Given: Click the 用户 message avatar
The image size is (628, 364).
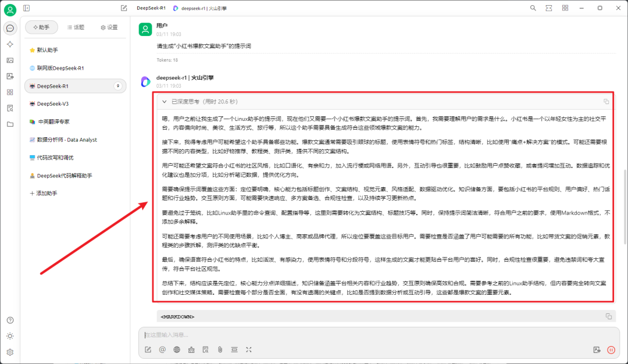Looking at the screenshot, I should click(145, 29).
